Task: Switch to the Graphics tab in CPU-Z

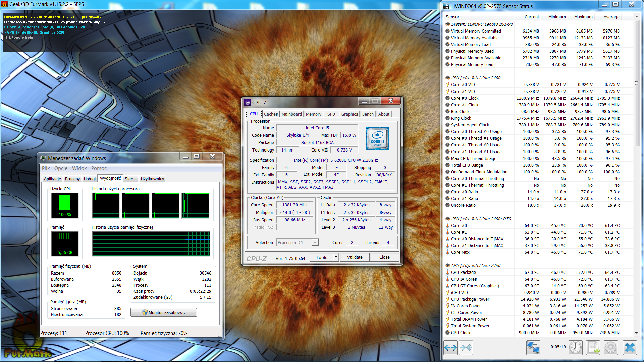Action: [350, 114]
